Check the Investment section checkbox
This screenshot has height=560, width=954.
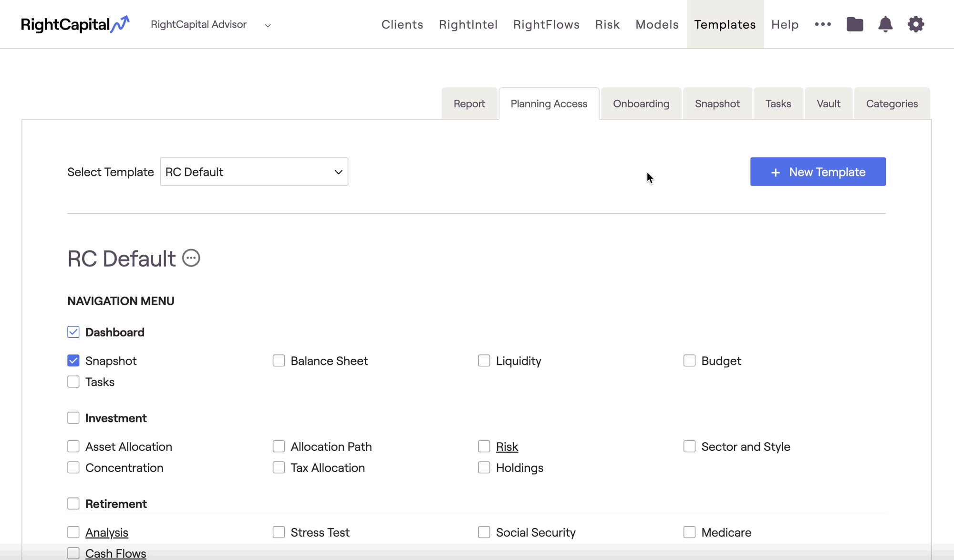pyautogui.click(x=73, y=418)
